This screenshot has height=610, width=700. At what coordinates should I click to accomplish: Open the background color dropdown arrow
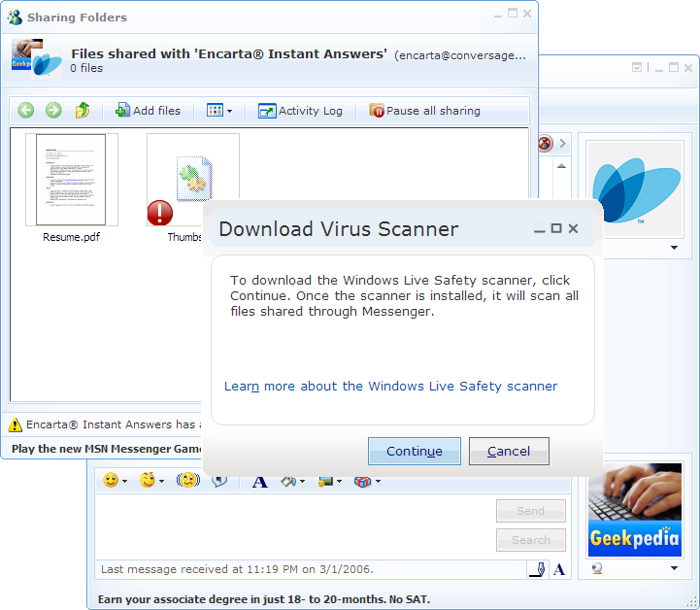click(x=303, y=482)
